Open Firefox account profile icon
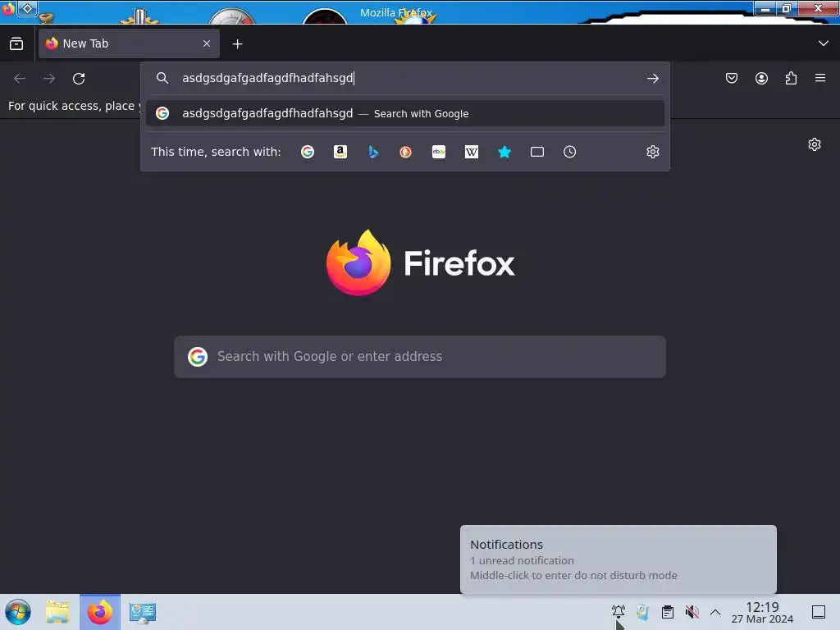Viewport: 840px width, 630px height. tap(761, 78)
